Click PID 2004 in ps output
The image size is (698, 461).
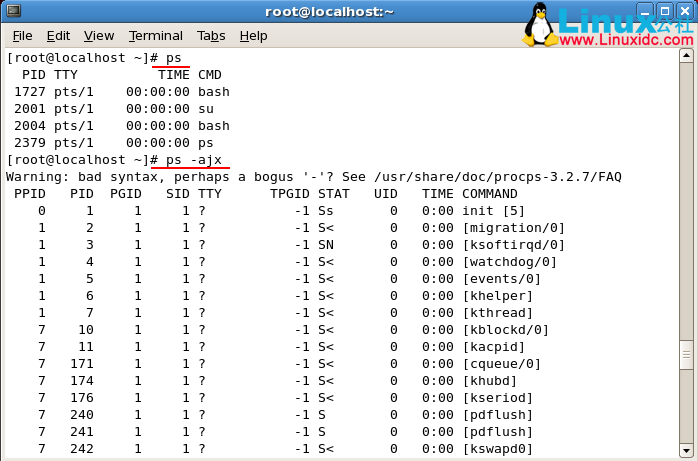coord(30,126)
